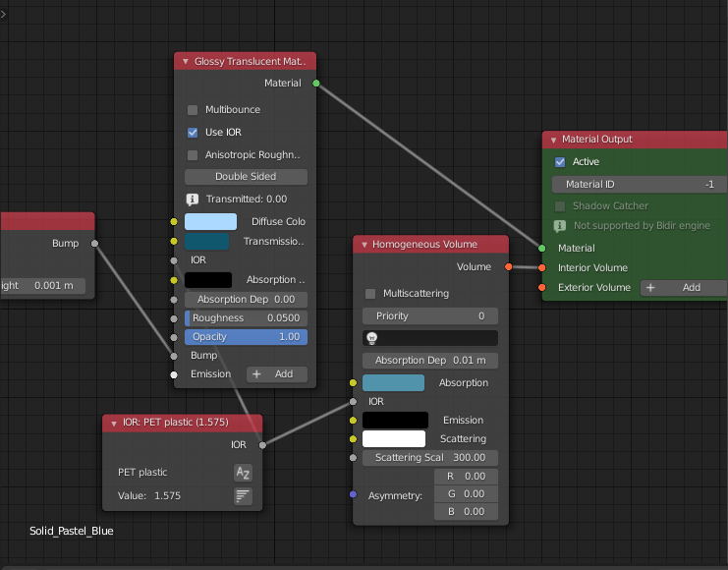Click Add button next to Emission
This screenshot has height=570, width=728.
tap(276, 374)
